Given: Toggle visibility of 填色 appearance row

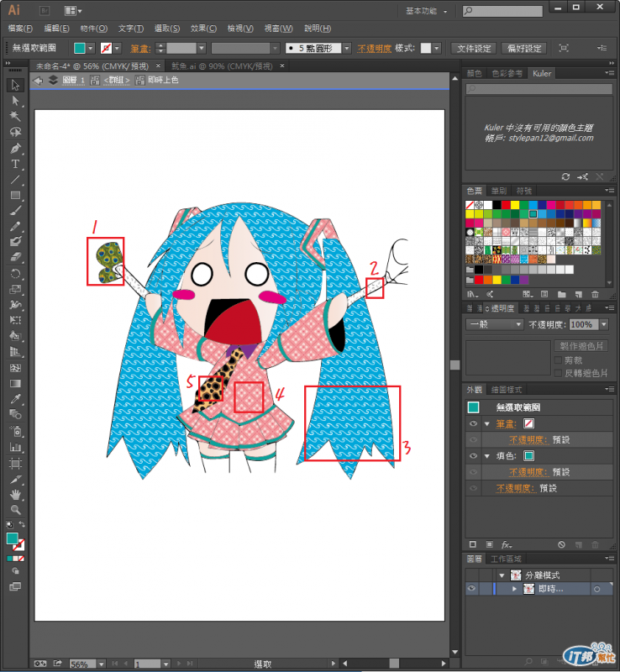Looking at the screenshot, I should tap(473, 455).
